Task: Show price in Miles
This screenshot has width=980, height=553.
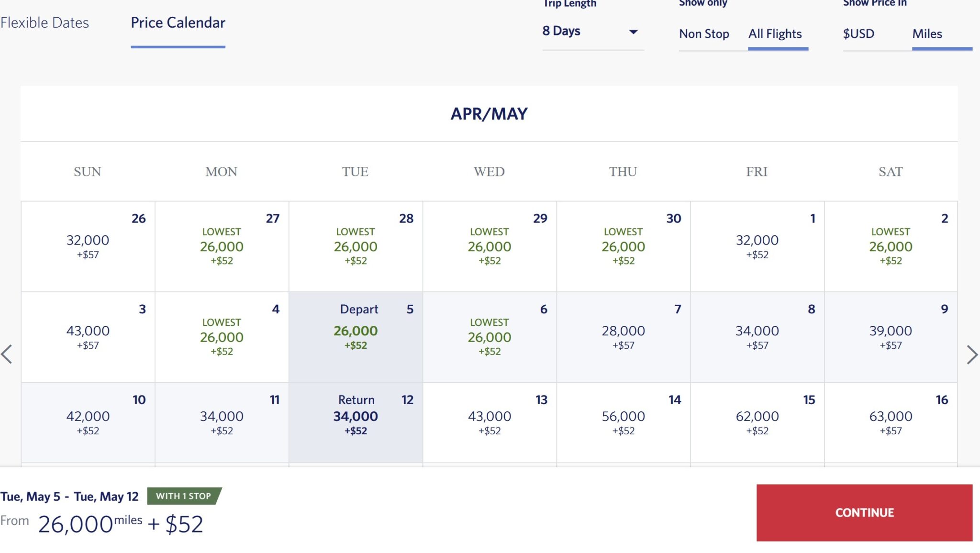Action: (x=927, y=34)
